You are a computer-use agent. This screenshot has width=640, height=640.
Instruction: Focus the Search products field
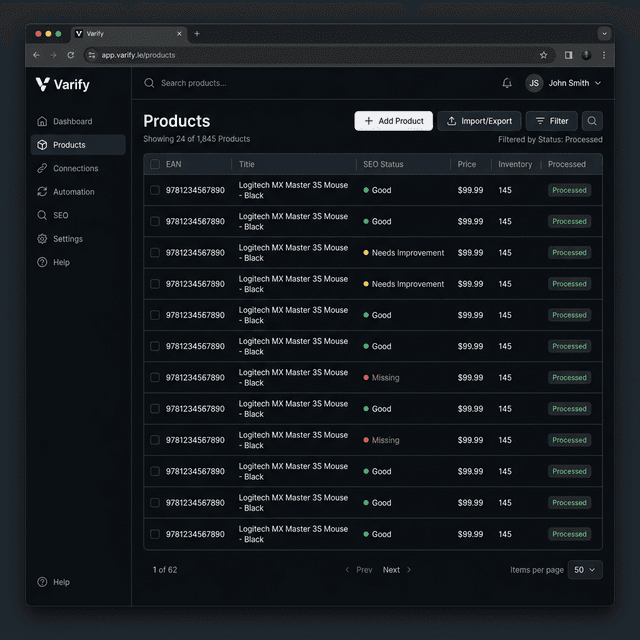193,83
